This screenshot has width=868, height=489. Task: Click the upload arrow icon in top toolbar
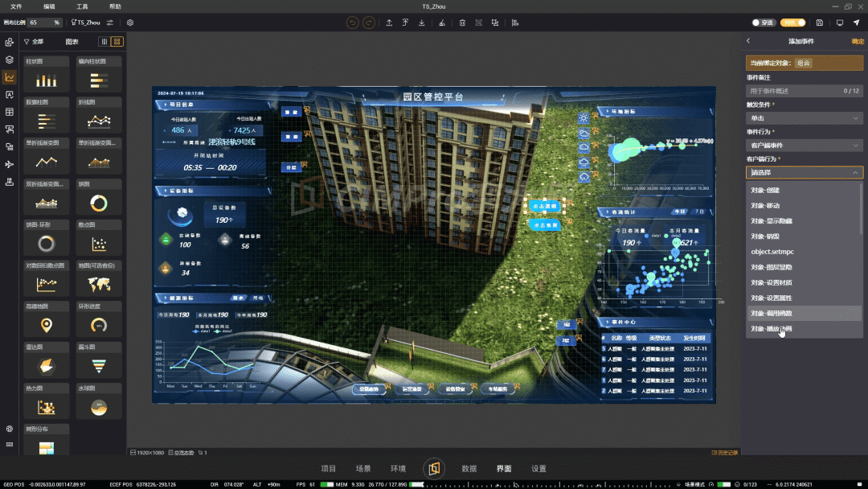pos(389,23)
